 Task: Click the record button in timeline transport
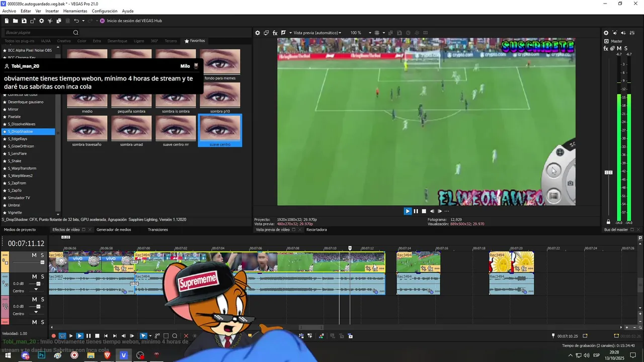click(54, 336)
